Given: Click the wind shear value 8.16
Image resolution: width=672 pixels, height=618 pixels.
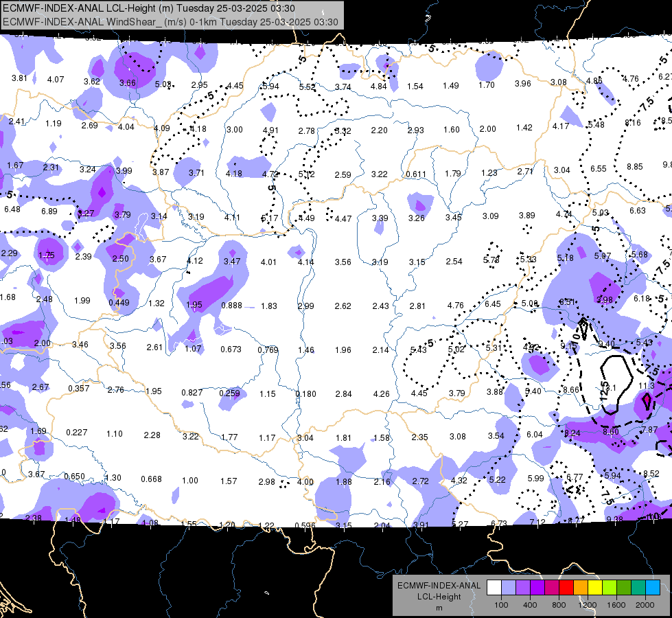Looking at the screenshot, I should pyautogui.click(x=633, y=123).
